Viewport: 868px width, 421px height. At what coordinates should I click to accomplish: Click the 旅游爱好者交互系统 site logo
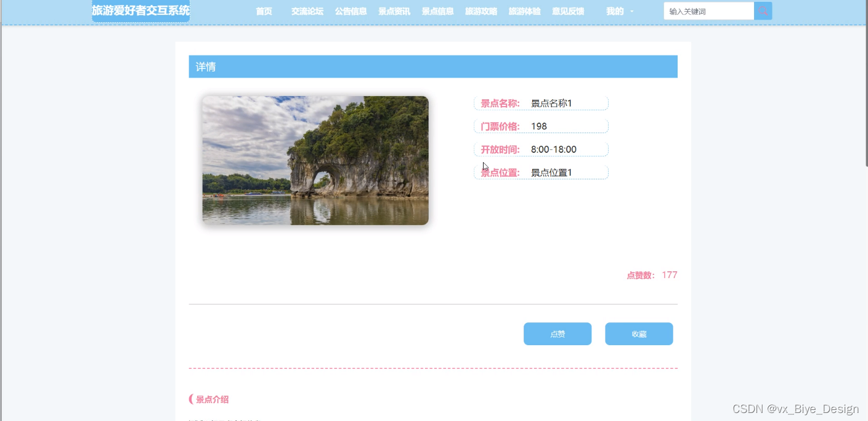[141, 10]
